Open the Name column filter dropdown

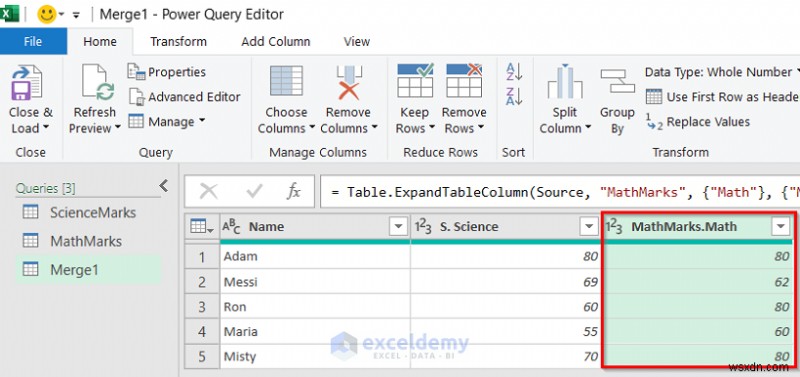pos(398,227)
